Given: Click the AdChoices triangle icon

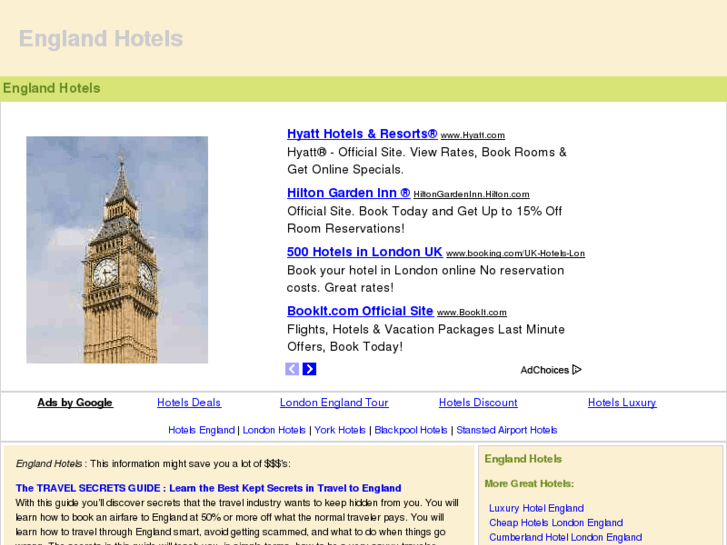Looking at the screenshot, I should (x=577, y=370).
